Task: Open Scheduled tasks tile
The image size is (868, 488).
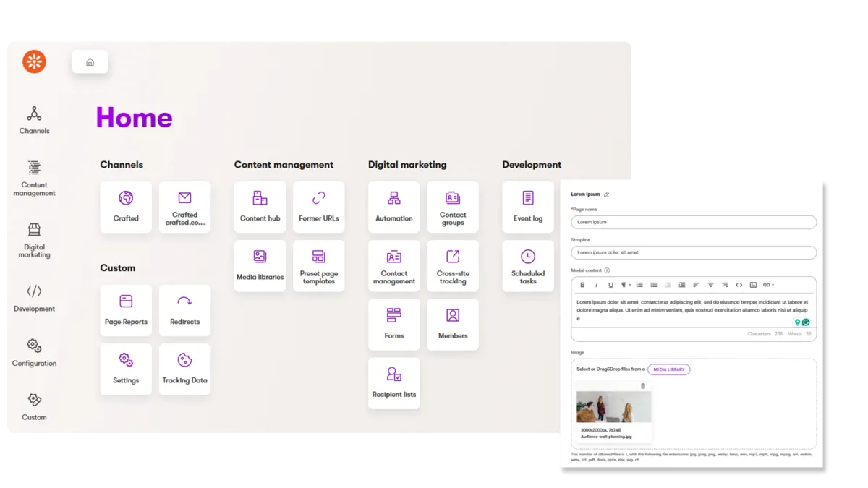Action: [x=528, y=265]
